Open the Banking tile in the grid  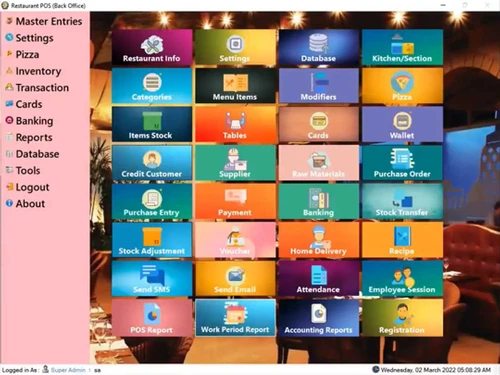click(319, 201)
